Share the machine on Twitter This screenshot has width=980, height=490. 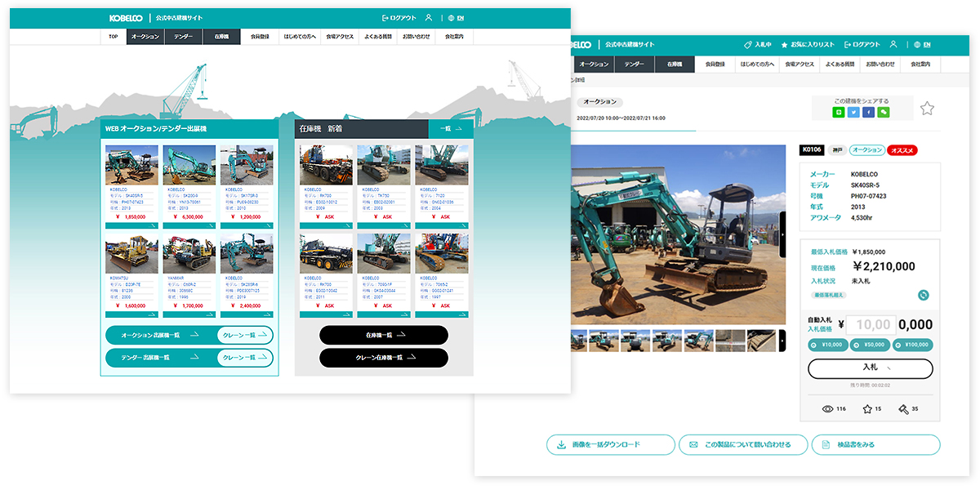[853, 112]
